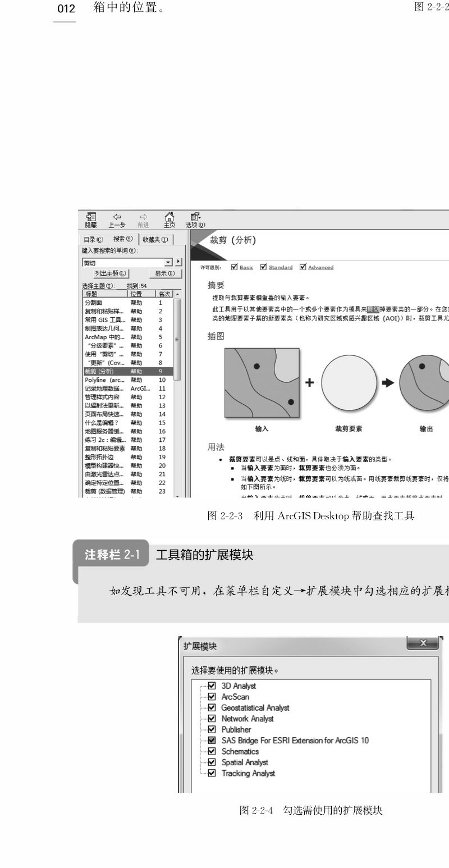449x868 pixels.
Task: Toggle the Tracking Analyst extension checkbox
Action: click(212, 773)
